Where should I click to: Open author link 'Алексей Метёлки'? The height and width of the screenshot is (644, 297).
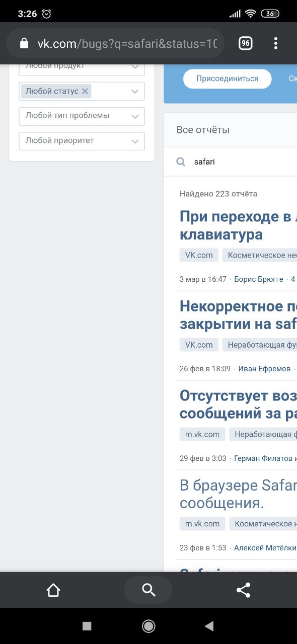tap(265, 548)
